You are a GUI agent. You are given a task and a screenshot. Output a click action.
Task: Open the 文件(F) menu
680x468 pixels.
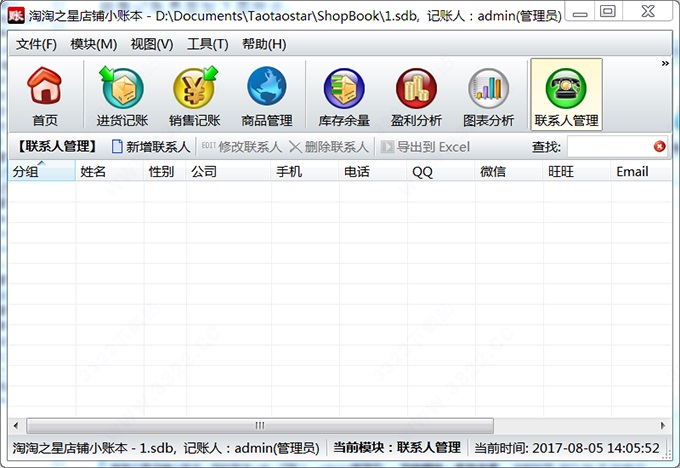(37, 44)
